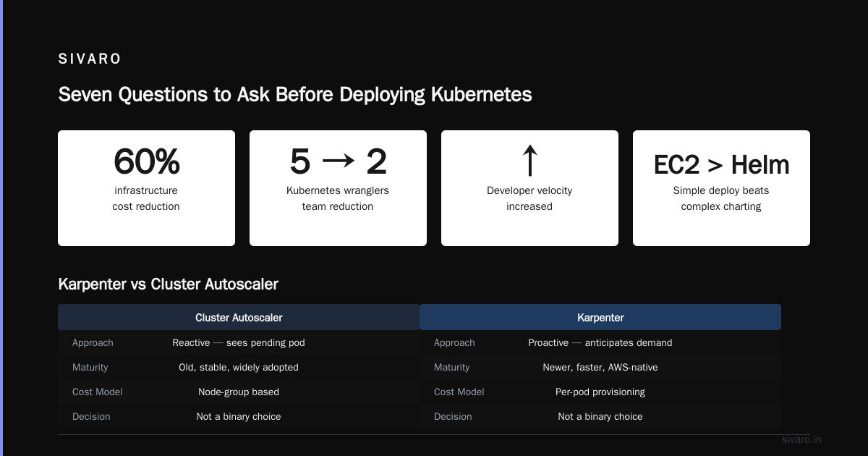868x456 pixels.
Task: Click Not a binary choice under Cluster Autoscaler
Action: click(239, 416)
